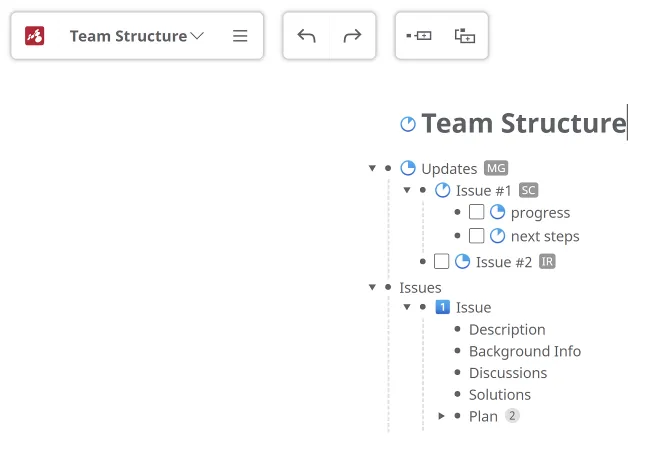Click the Team Structure title text

[523, 123]
